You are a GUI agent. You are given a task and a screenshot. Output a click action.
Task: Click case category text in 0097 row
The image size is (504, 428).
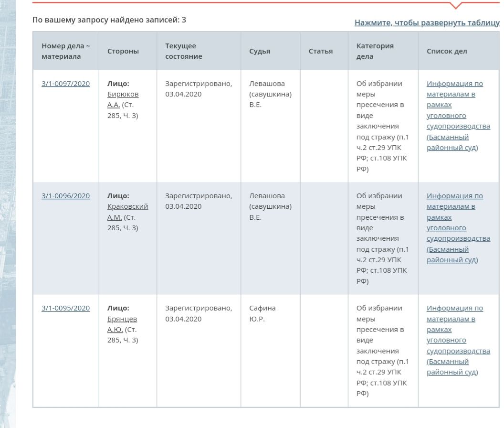(382, 126)
